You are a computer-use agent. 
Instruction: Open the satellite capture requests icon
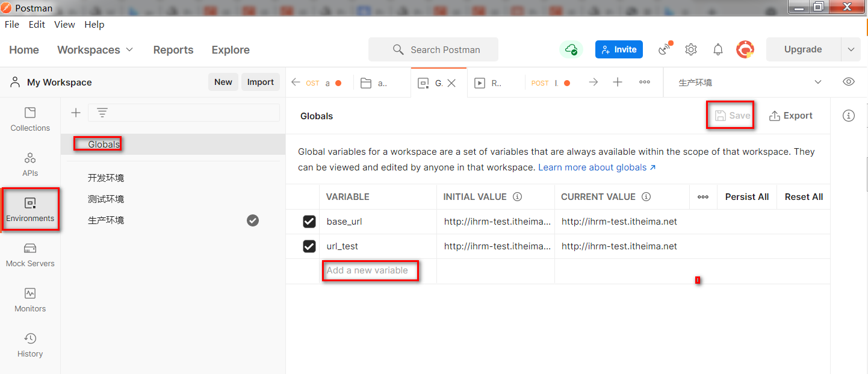(665, 49)
